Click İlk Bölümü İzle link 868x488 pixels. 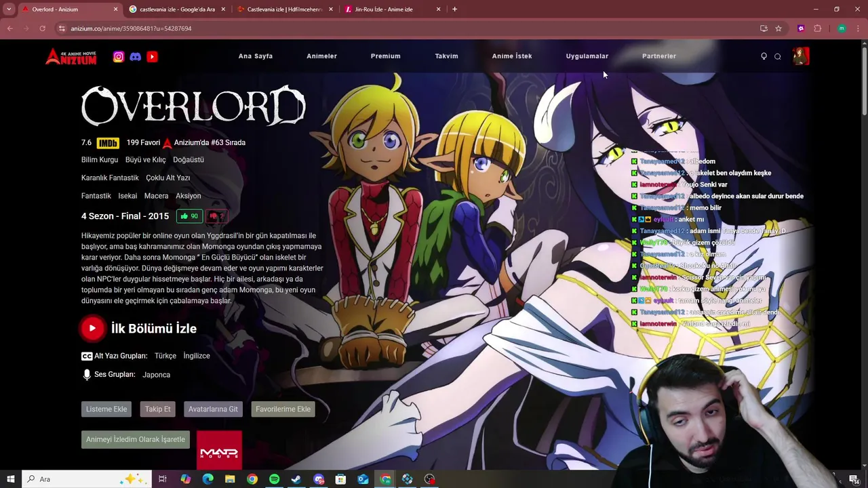tap(154, 329)
